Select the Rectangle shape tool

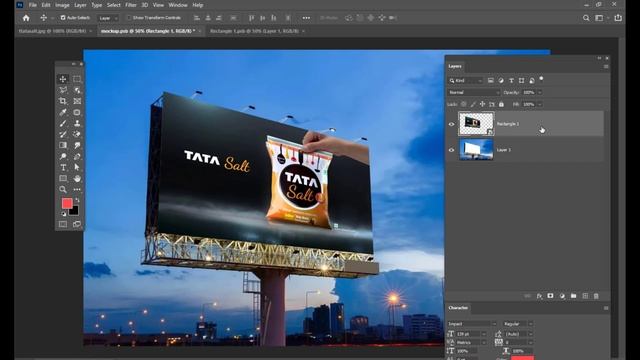(x=63, y=178)
